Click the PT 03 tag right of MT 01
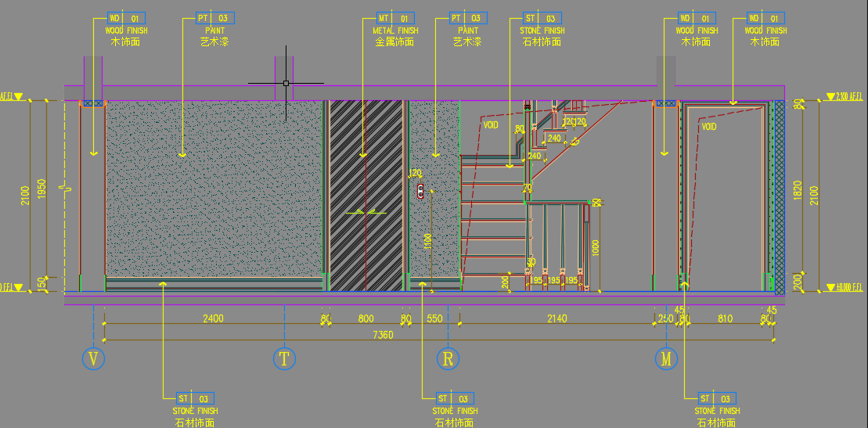The image size is (868, 428). click(x=468, y=18)
